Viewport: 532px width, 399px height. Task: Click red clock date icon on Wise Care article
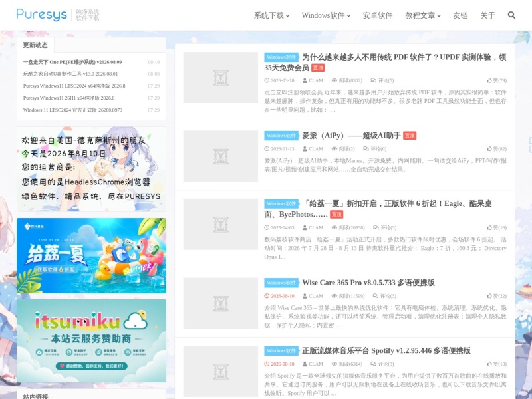click(x=267, y=296)
